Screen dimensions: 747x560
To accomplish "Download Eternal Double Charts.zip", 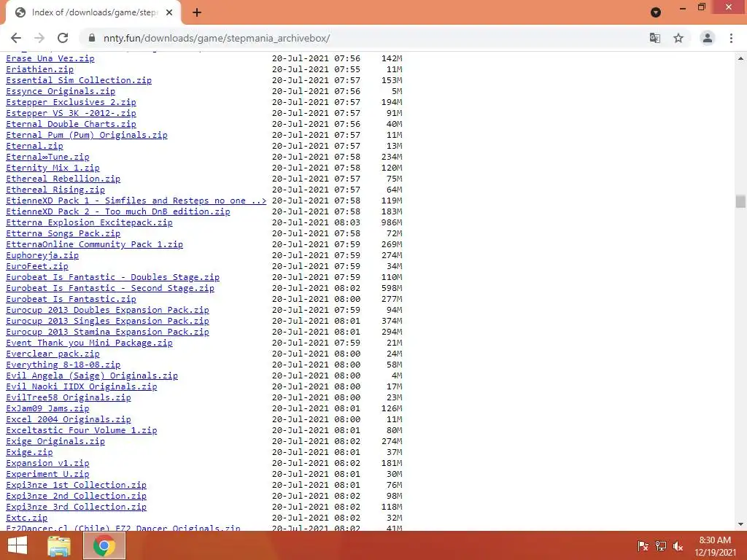I will coord(71,124).
